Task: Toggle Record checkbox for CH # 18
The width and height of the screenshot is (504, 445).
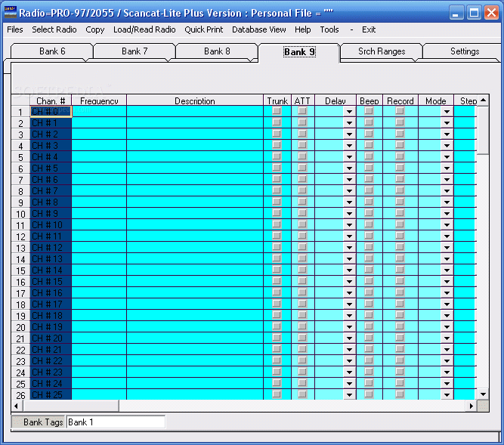Action: tap(400, 315)
